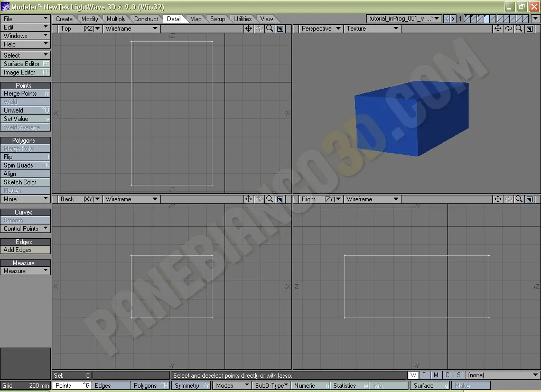The image size is (541, 392).
Task: Click the rotate icon in Back viewport
Action: pos(259,199)
